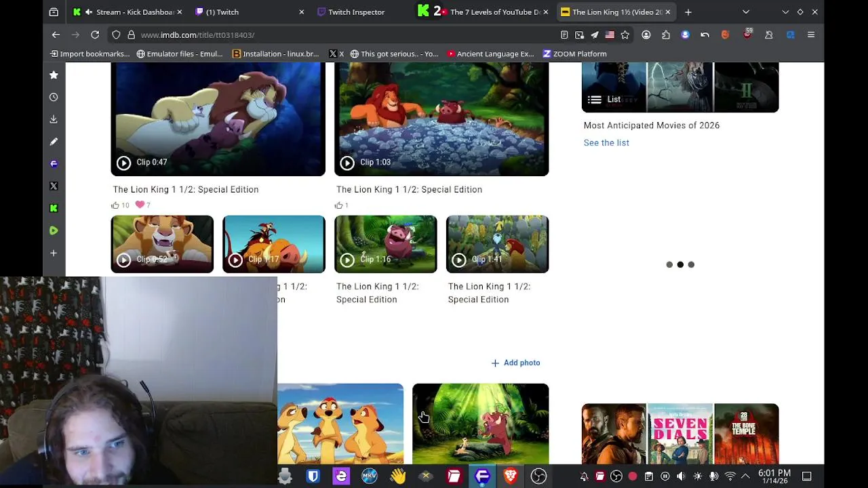
Task: Open the Most Anticipated Movies of 2026 list
Action: [652, 125]
